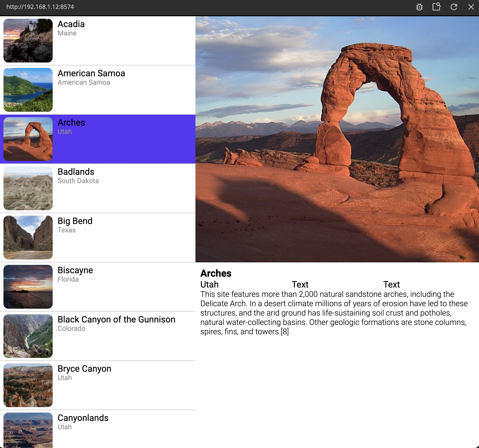Open the Biscayne sunset thumbnail
Image resolution: width=479 pixels, height=448 pixels.
pos(28,287)
